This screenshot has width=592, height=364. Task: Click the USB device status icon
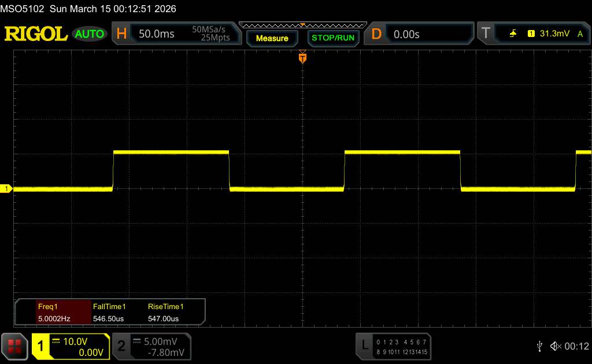click(539, 346)
